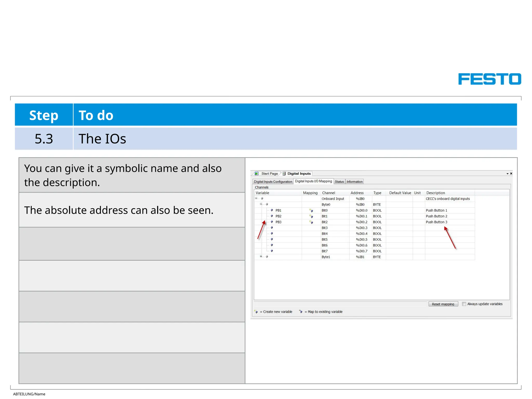The height and width of the screenshot is (399, 532).
Task: Click the empty variable icon on Bit3 row
Action: click(x=272, y=228)
